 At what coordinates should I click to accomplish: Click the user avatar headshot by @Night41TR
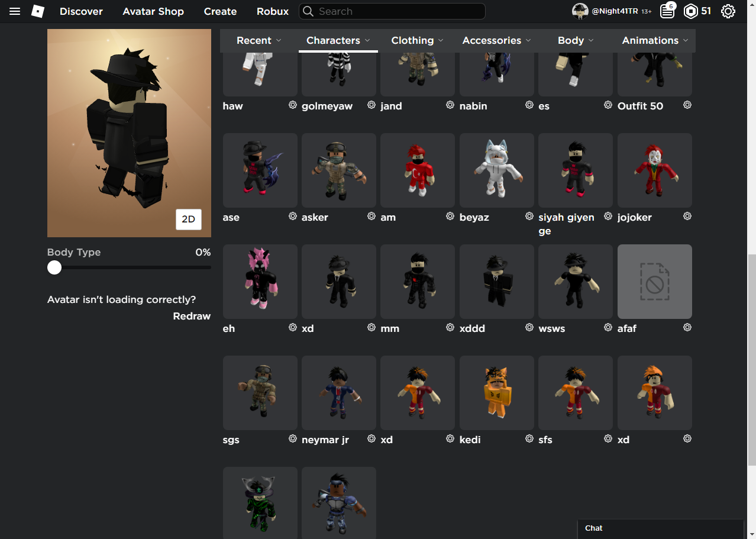coord(580,11)
